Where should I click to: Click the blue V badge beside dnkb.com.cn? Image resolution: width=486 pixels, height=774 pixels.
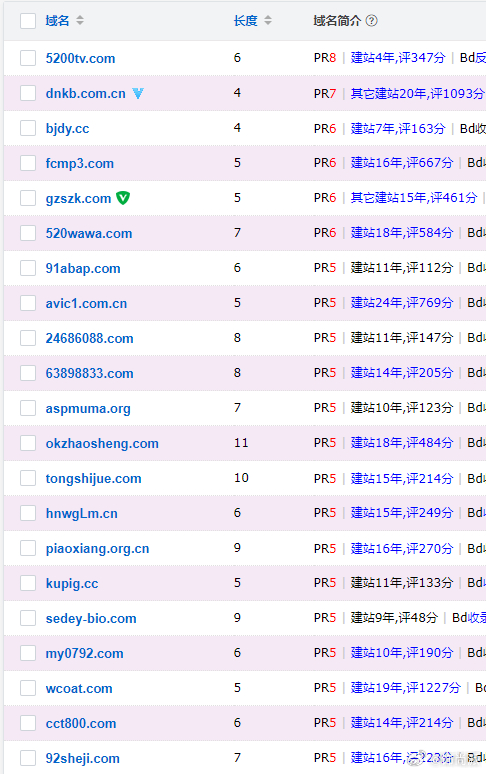[x=138, y=93]
